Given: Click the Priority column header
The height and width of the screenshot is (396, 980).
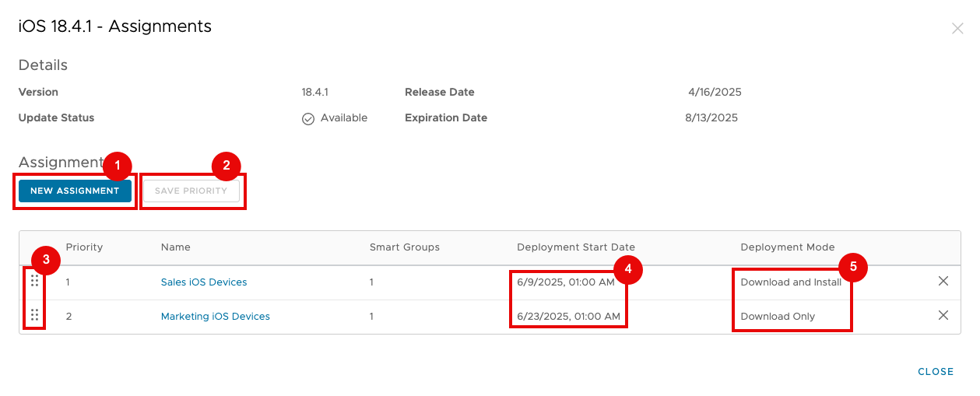Looking at the screenshot, I should click(x=84, y=247).
